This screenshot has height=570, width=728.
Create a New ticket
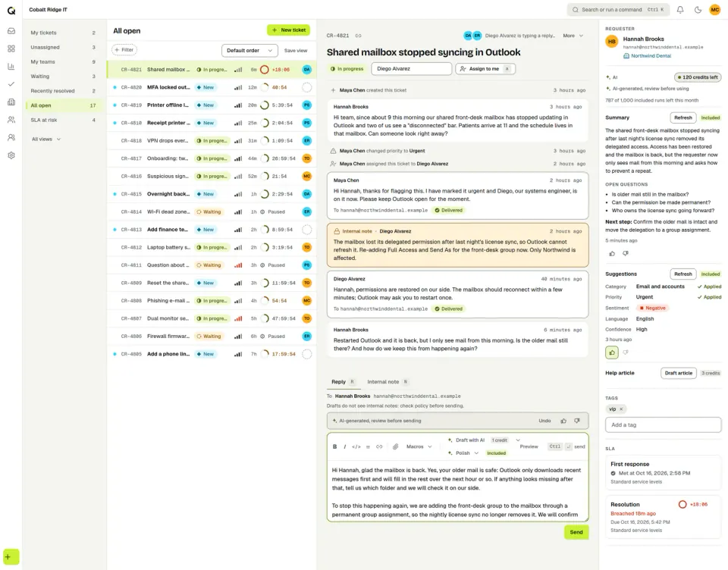coord(289,30)
